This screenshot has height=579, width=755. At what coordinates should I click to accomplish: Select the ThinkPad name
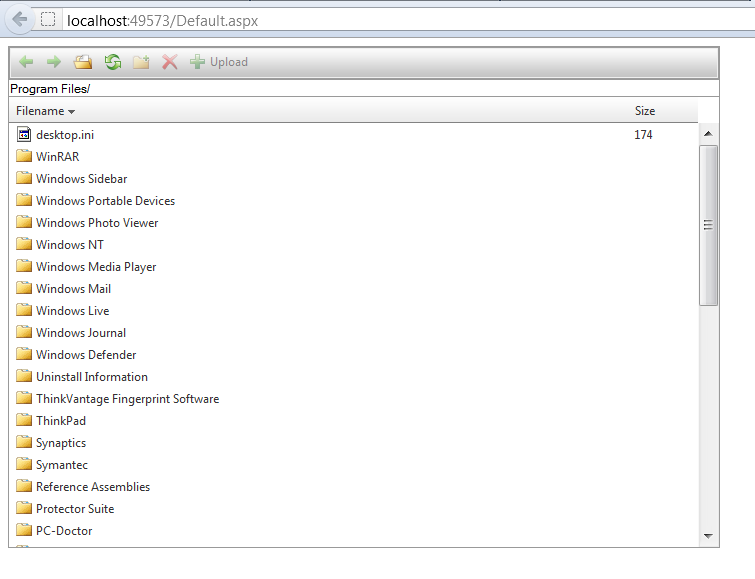(x=61, y=421)
